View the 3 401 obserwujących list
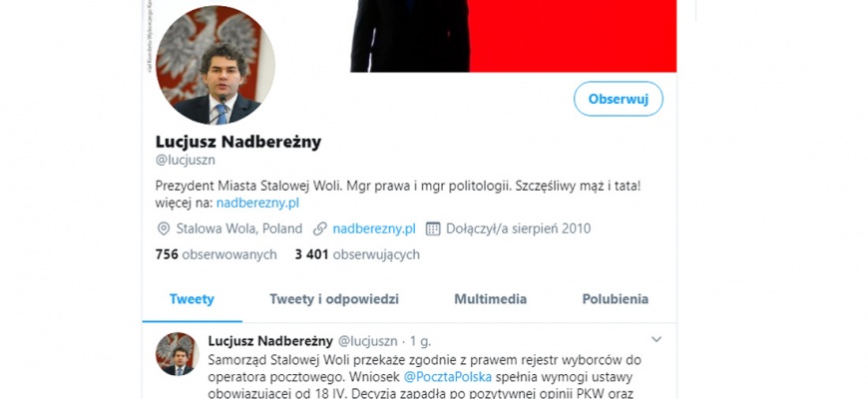This screenshot has width=868, height=399. (357, 254)
